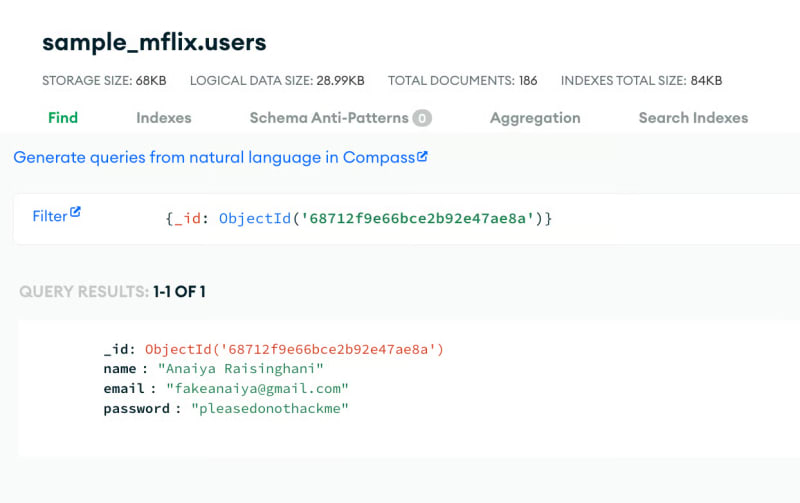This screenshot has width=800, height=503.
Task: Select the Schema Anti-Patterns tab
Action: click(329, 118)
